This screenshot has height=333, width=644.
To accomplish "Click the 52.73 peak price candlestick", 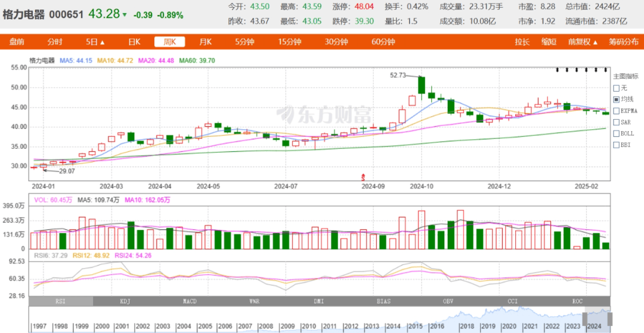I will coord(422,85).
